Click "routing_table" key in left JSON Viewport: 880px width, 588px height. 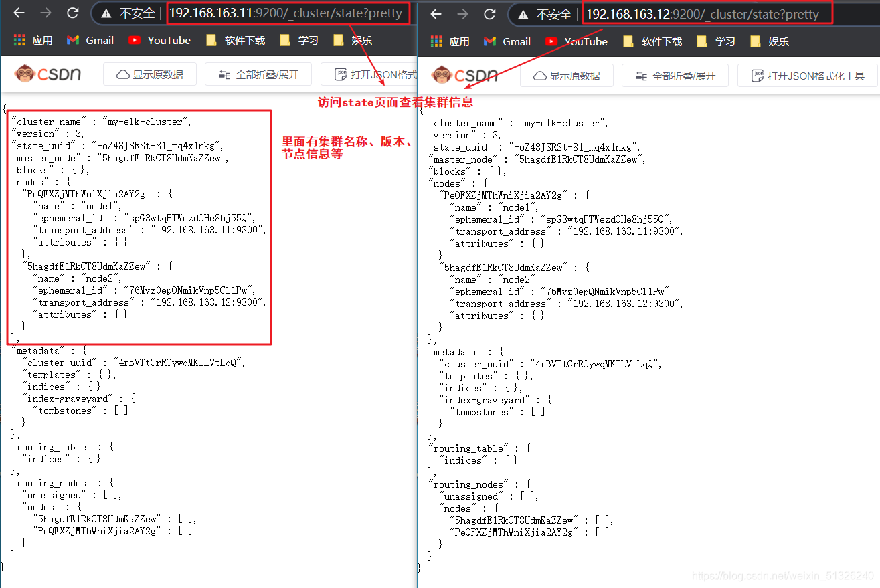(x=50, y=447)
